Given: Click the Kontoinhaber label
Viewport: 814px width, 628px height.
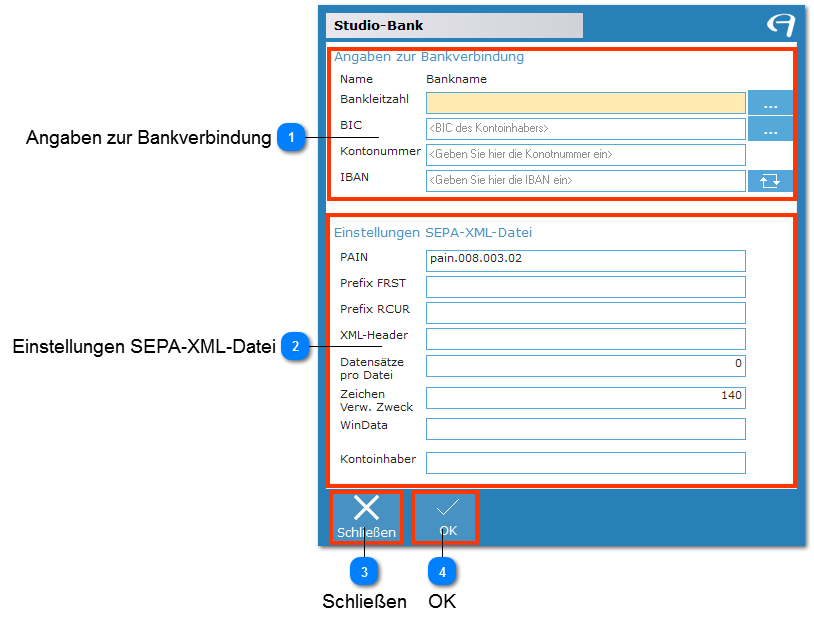Looking at the screenshot, I should coord(378,459).
